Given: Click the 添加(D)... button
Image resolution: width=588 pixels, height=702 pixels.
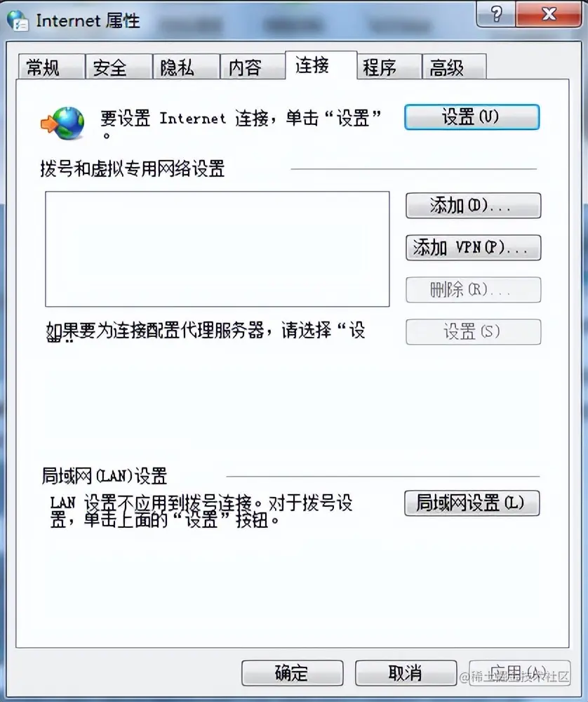Looking at the screenshot, I should [473, 206].
